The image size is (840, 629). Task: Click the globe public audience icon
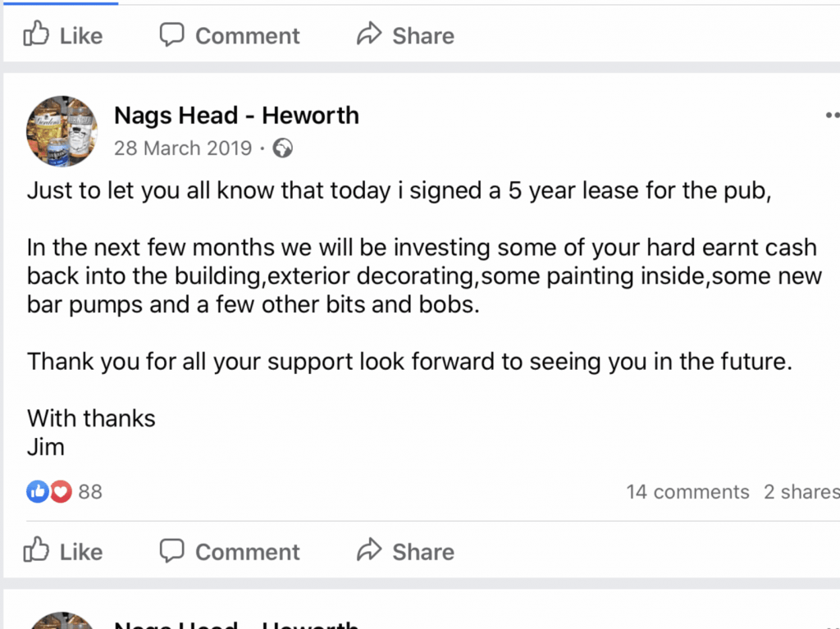click(x=283, y=148)
